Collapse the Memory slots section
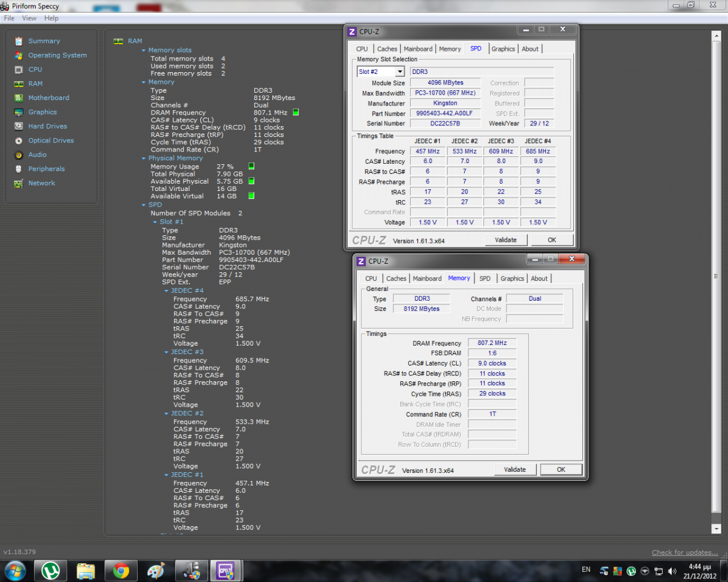The image size is (728, 582). pos(144,50)
